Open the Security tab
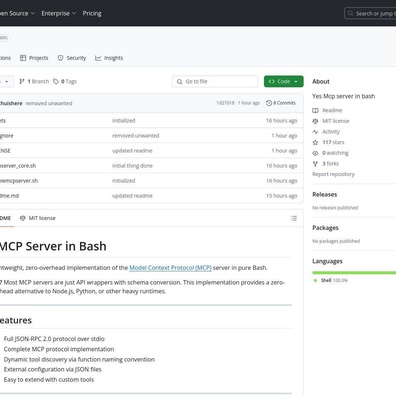Image resolution: width=396 pixels, height=396 pixels. coord(72,58)
